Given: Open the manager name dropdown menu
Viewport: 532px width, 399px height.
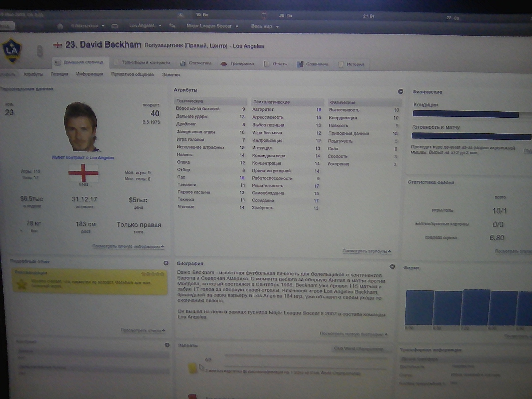Looking at the screenshot, I should tap(87, 26).
